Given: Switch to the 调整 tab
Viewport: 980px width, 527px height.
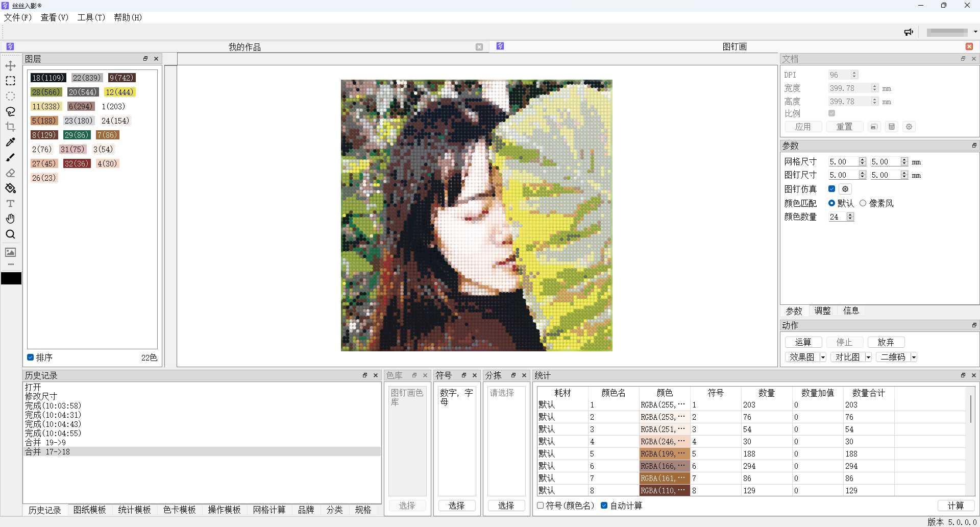Looking at the screenshot, I should (822, 310).
